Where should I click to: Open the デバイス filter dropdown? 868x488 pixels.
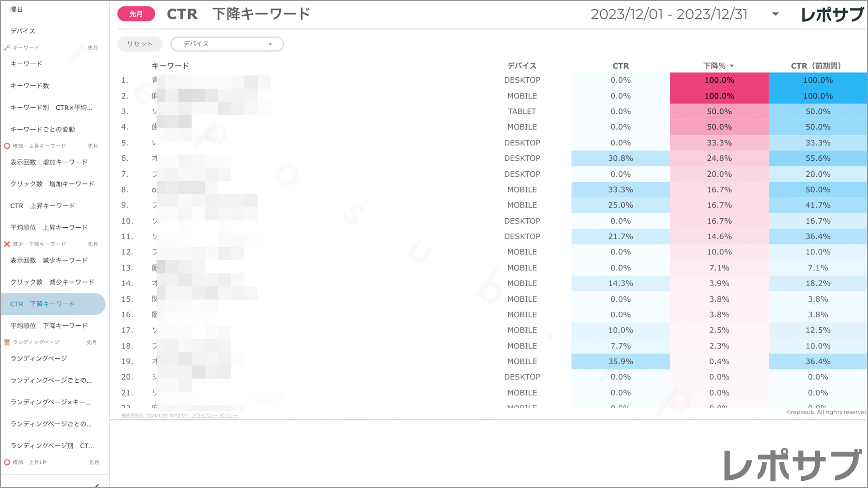coord(227,44)
